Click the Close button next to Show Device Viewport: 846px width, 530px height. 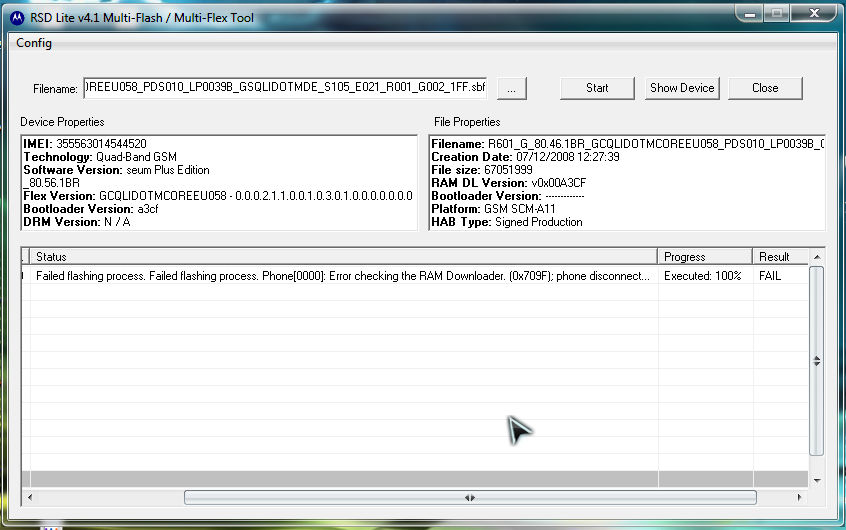click(x=765, y=89)
